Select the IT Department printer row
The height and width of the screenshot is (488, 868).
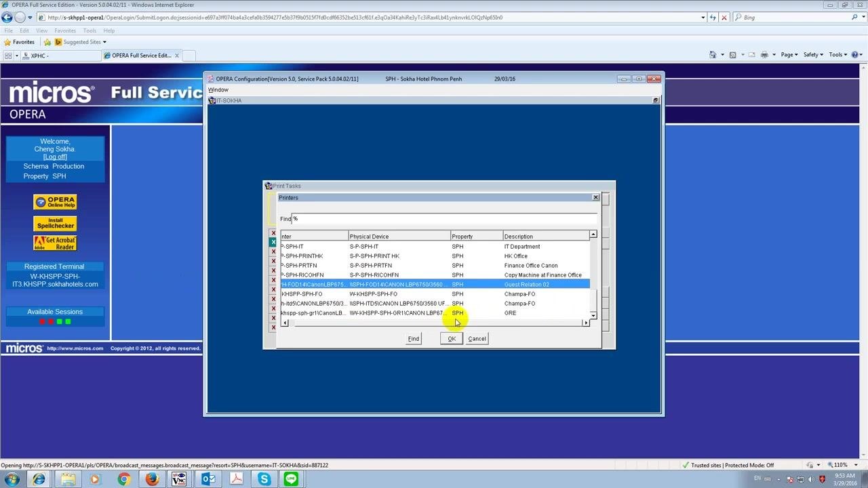(x=435, y=247)
